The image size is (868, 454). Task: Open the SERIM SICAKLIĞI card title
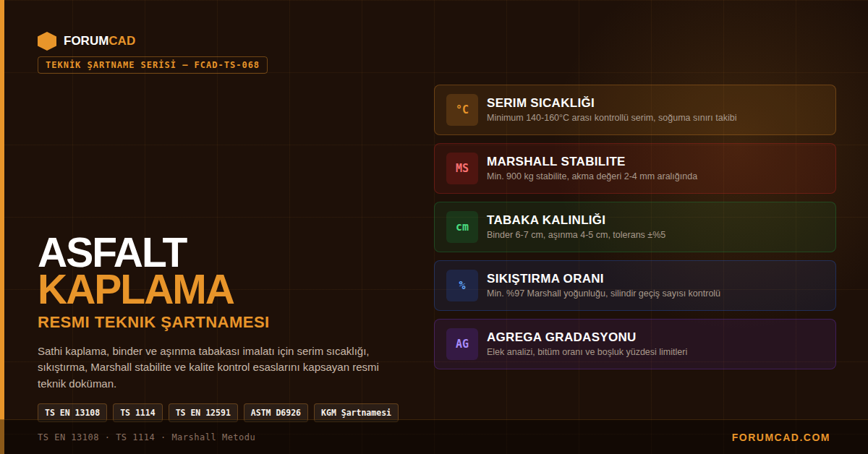tap(540, 103)
